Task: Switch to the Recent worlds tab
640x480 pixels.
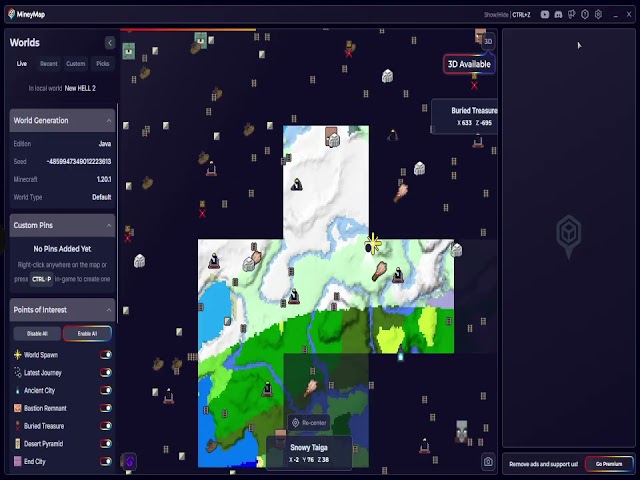Action: tap(49, 64)
